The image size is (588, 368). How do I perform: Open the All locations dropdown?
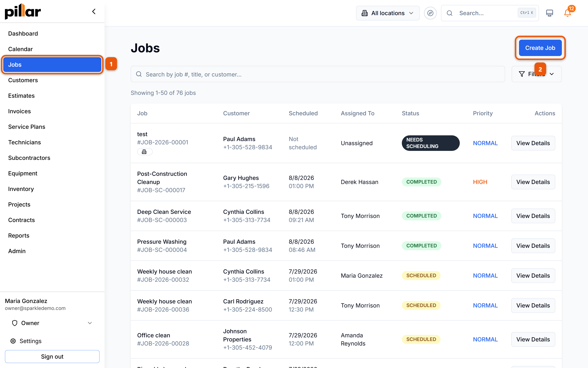[388, 13]
